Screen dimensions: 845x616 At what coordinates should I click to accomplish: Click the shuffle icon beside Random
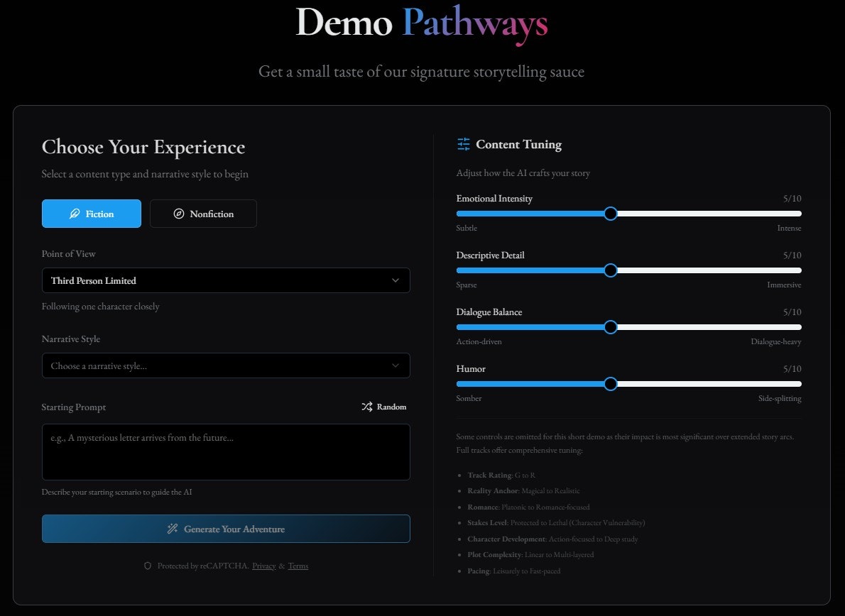click(x=366, y=407)
